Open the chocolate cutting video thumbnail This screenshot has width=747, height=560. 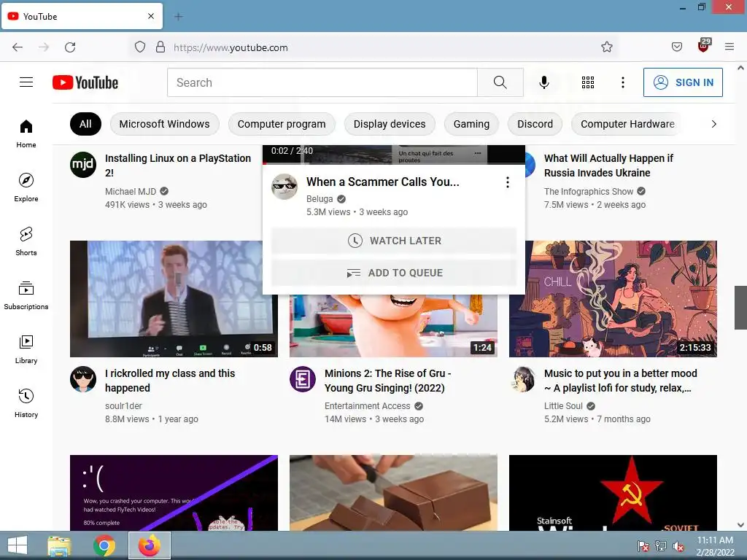393,493
